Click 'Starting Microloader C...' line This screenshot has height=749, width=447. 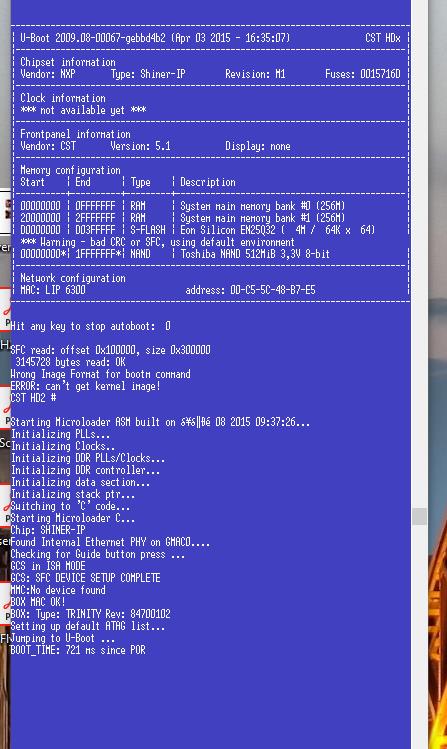pyautogui.click(x=73, y=518)
